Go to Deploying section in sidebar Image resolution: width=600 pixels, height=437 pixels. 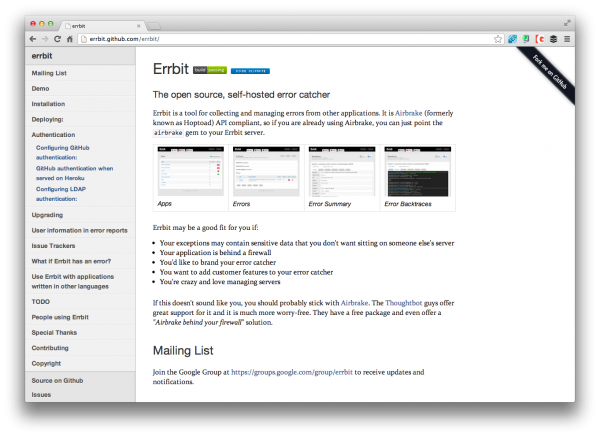47,119
